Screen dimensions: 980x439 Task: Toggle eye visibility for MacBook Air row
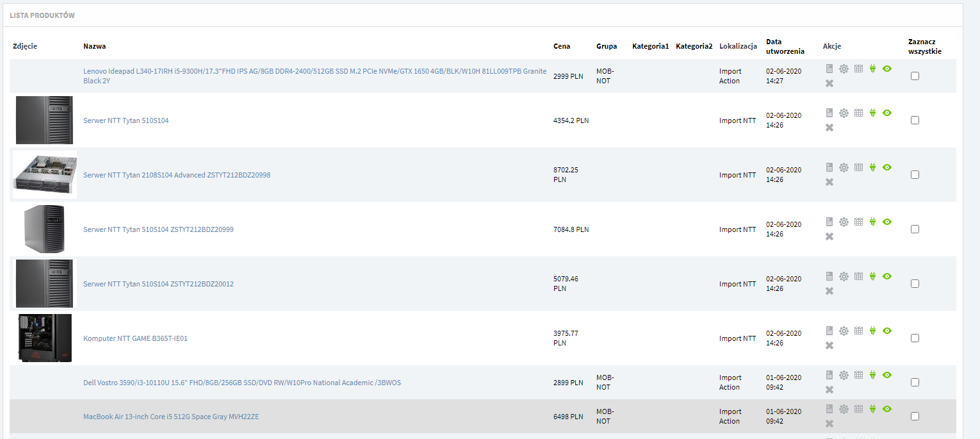click(887, 409)
